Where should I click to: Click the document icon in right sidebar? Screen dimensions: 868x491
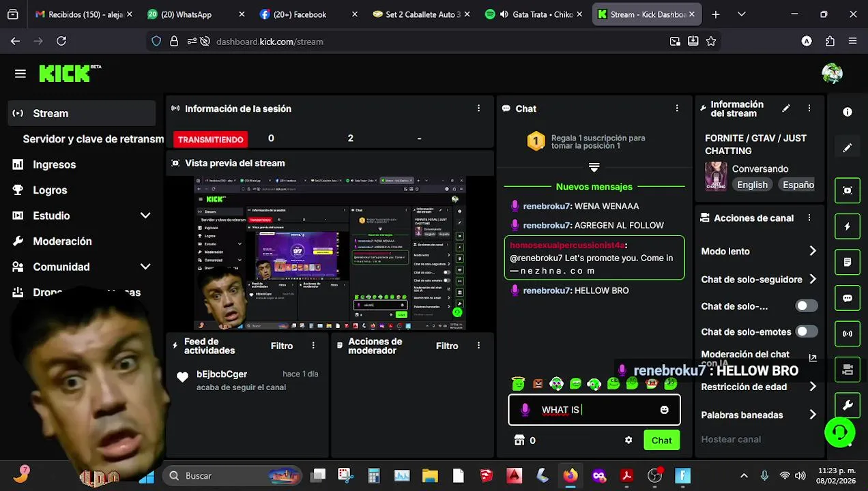coord(848,262)
